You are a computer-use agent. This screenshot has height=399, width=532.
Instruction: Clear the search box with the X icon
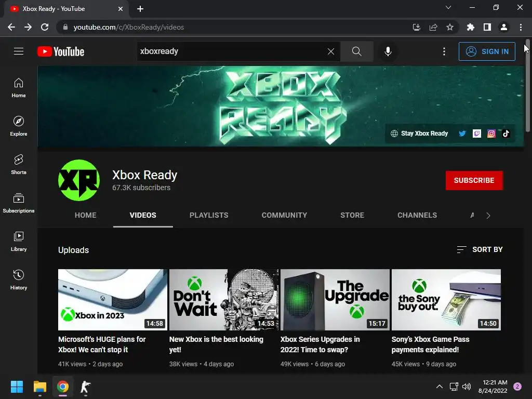pyautogui.click(x=331, y=51)
